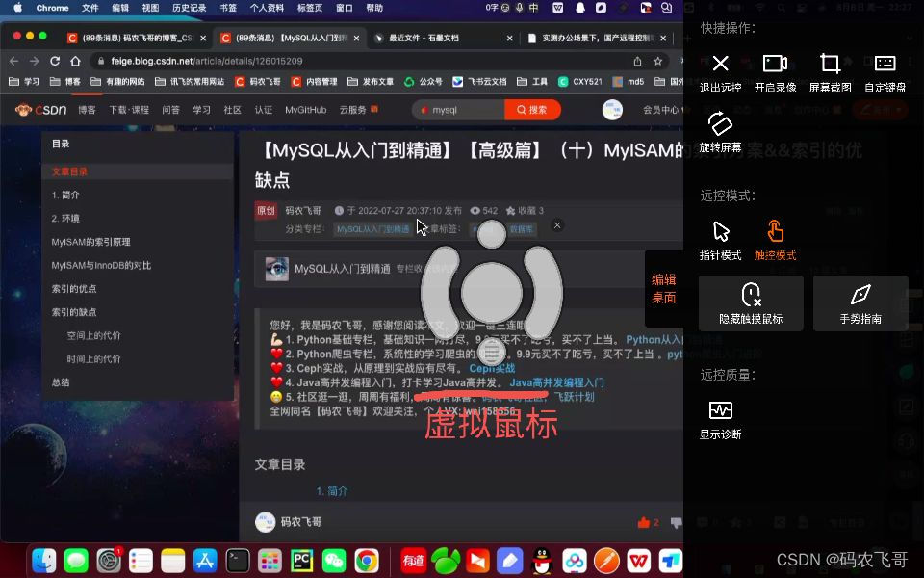Open 工具 bookmarks folder

[x=532, y=81]
